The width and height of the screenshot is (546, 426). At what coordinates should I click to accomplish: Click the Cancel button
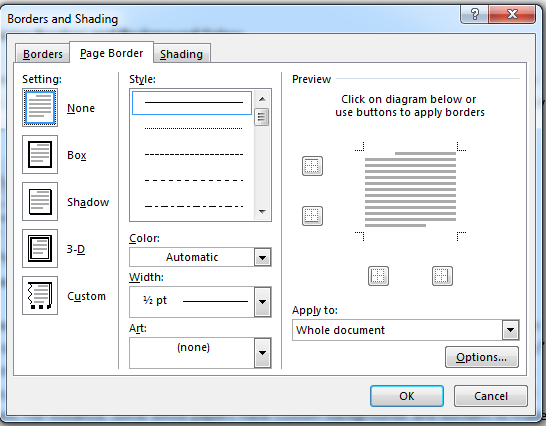click(x=491, y=396)
